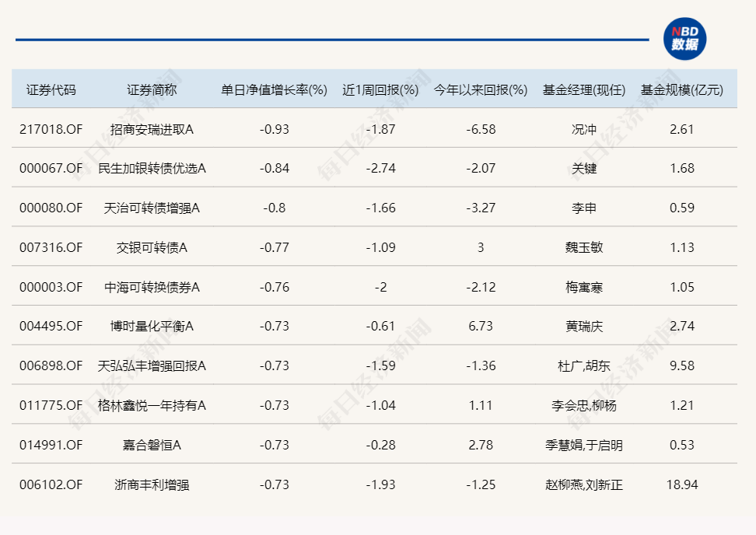
Task: Click daily growth value -0.84
Action: coord(274,168)
